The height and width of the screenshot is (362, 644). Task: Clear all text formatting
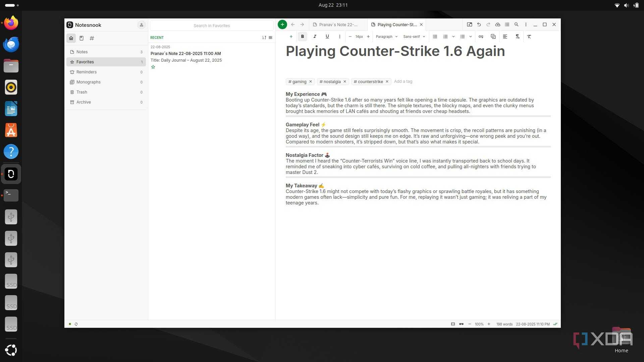pos(529,37)
